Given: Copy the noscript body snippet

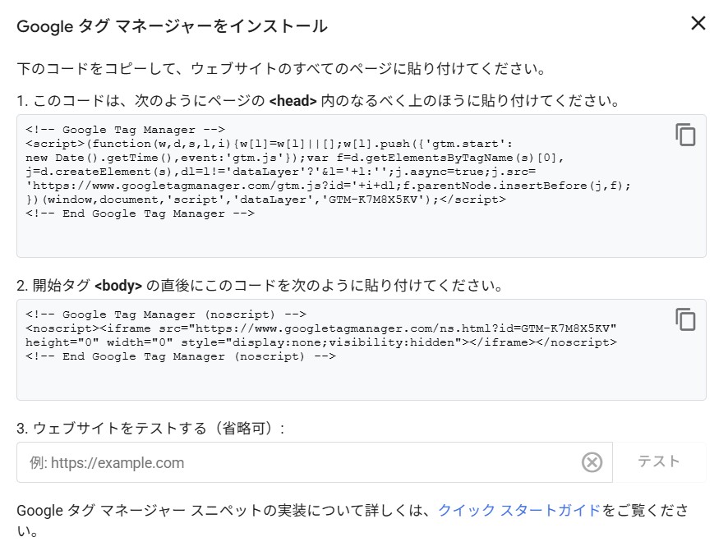Looking at the screenshot, I should (685, 319).
